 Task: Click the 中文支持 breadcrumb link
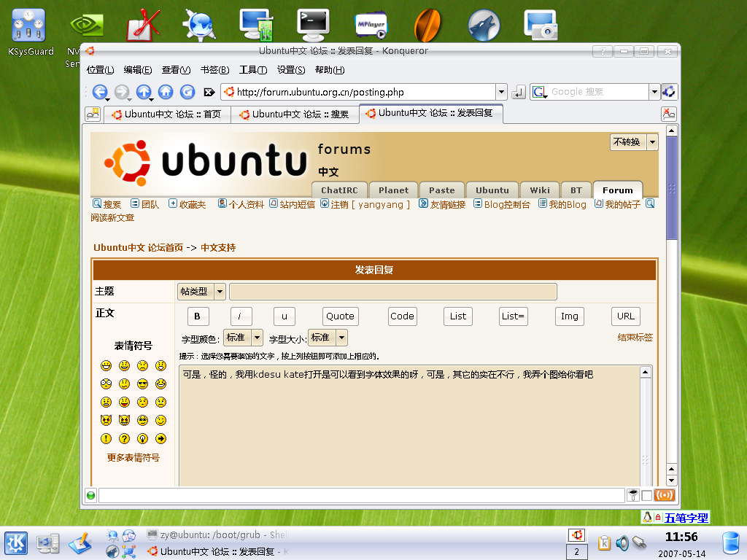click(218, 248)
